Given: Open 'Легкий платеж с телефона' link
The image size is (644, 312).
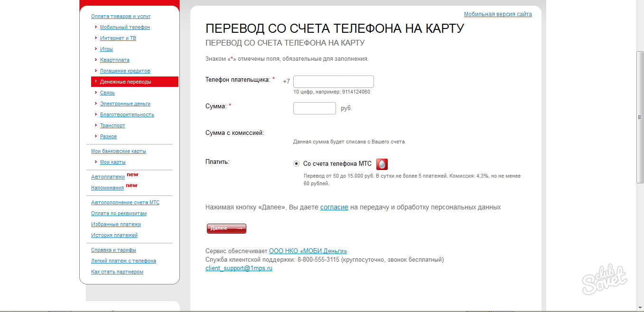Looking at the screenshot, I should pos(123,261).
